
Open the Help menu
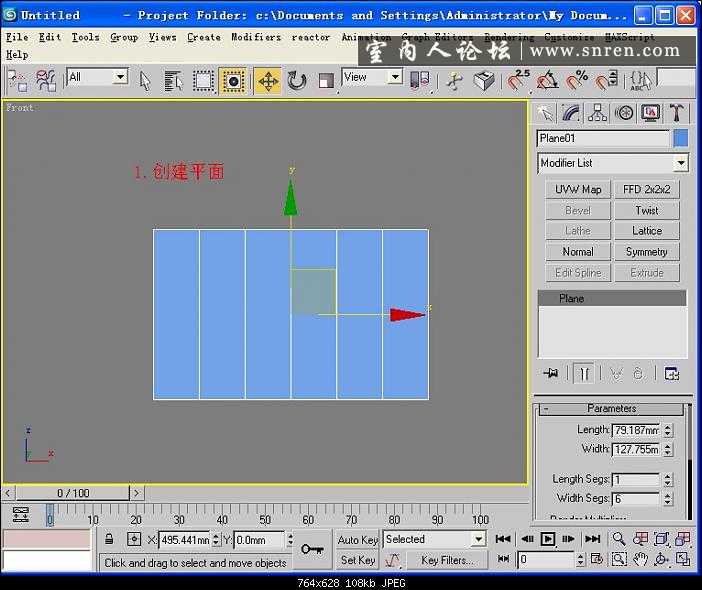pos(17,55)
